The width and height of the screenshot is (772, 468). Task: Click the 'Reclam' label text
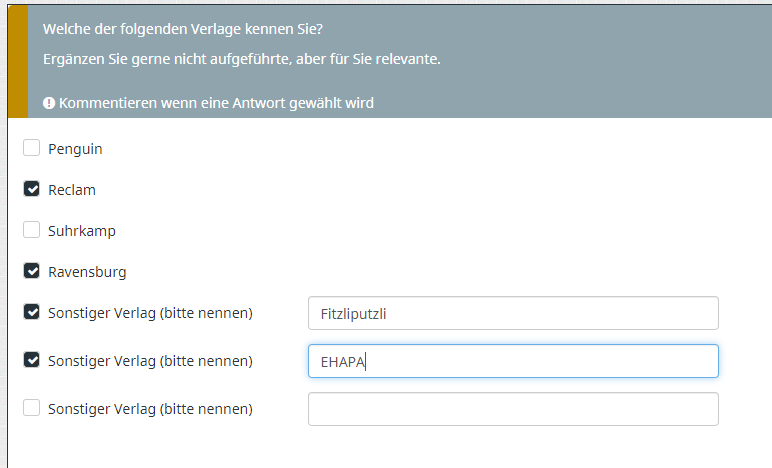[x=72, y=190]
